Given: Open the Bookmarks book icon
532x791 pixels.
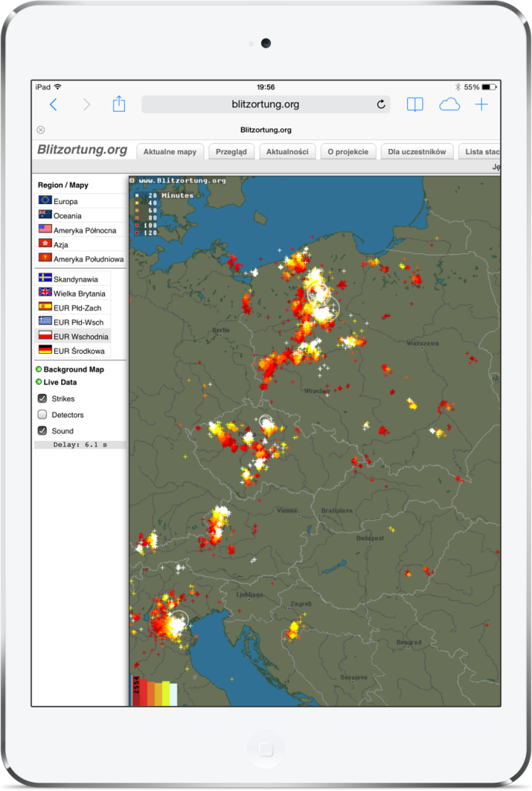Looking at the screenshot, I should [415, 104].
